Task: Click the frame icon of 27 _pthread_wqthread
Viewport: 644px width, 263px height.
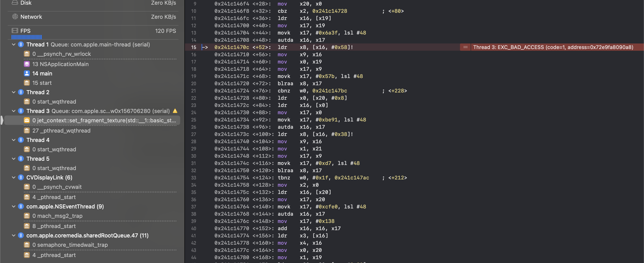Action: tap(27, 131)
